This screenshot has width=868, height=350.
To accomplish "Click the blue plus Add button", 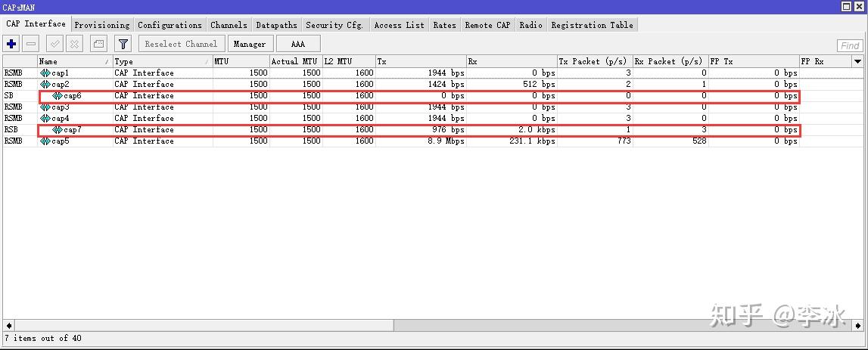I will (11, 44).
